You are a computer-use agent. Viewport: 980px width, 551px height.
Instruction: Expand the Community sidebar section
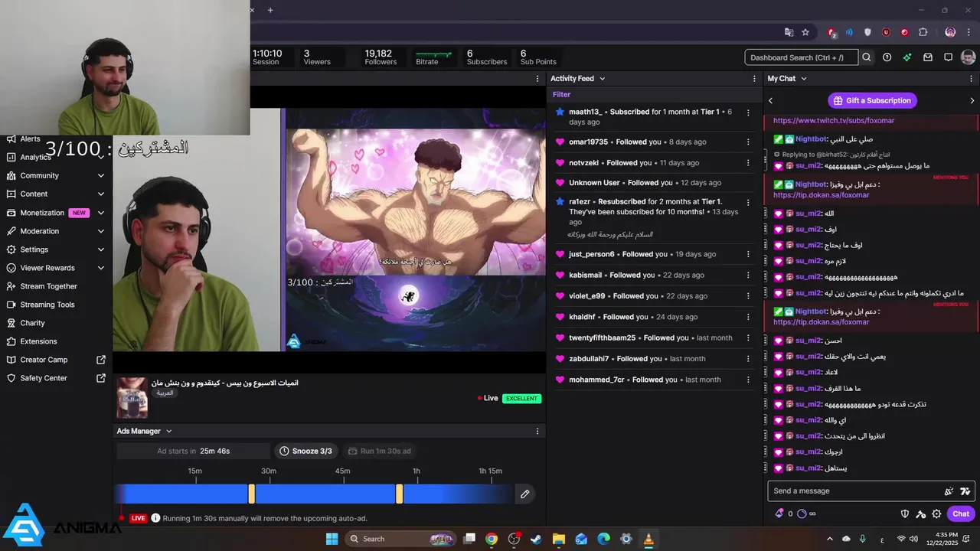101,175
